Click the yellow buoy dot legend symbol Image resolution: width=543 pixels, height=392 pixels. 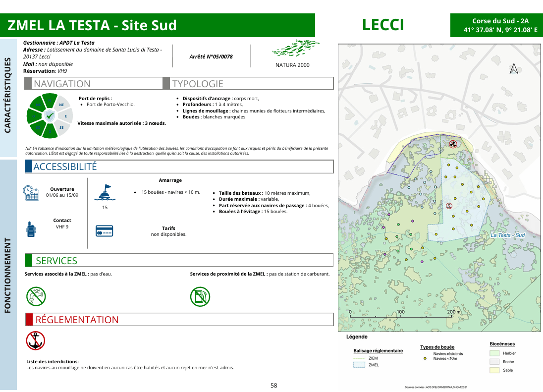(425, 358)
